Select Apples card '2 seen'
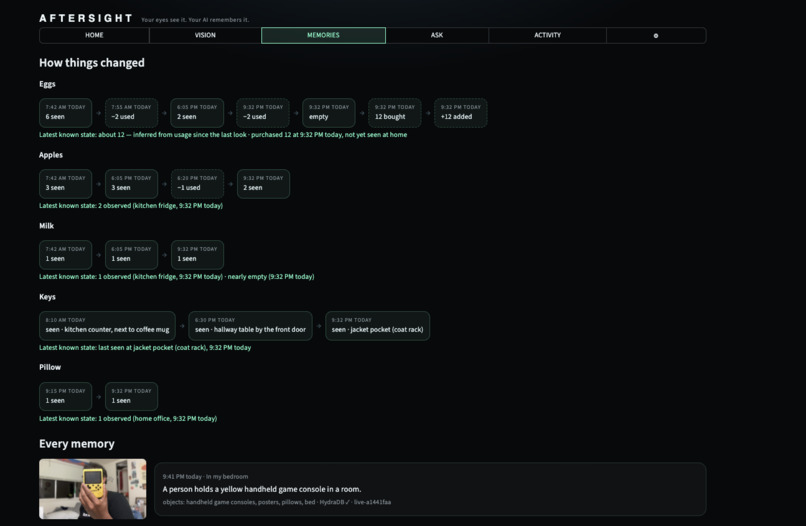This screenshot has height=526, width=806. click(x=263, y=184)
